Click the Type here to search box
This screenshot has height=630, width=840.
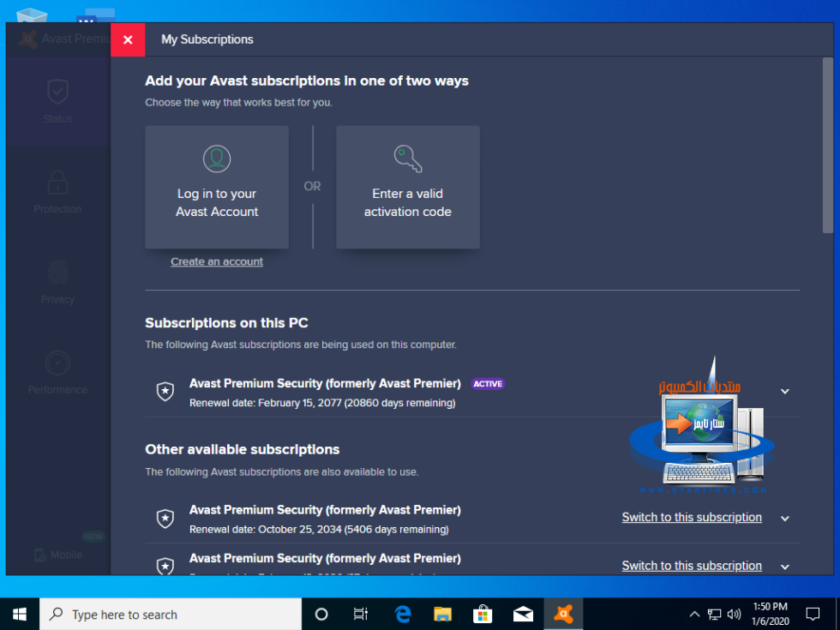171,614
